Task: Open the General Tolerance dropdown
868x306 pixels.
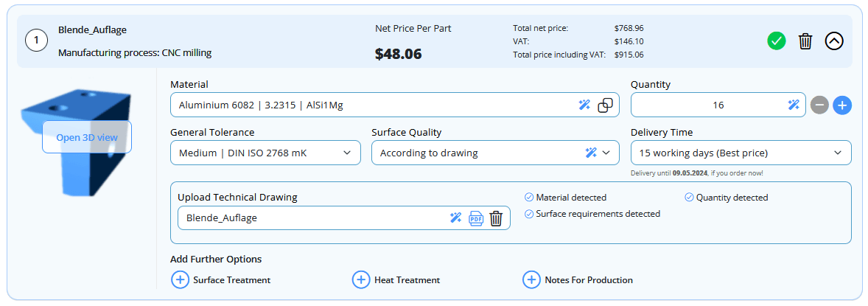Action: pyautogui.click(x=266, y=153)
